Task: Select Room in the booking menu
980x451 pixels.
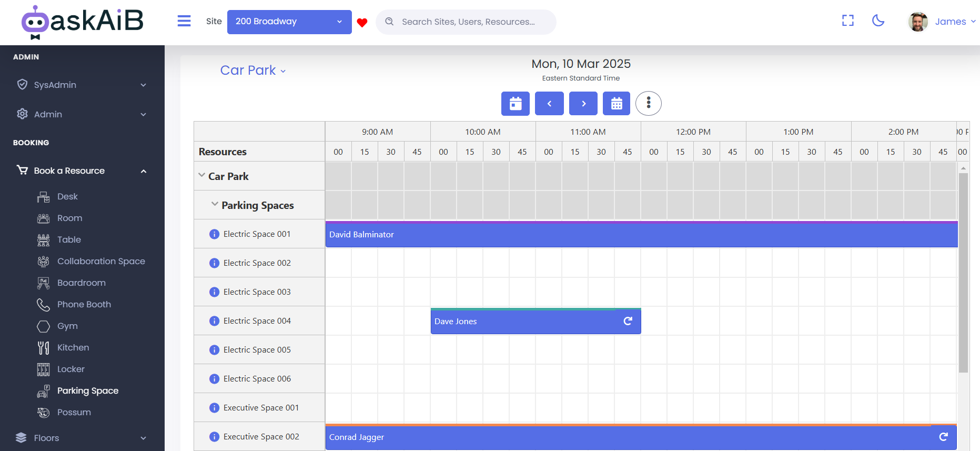Action: coord(69,218)
